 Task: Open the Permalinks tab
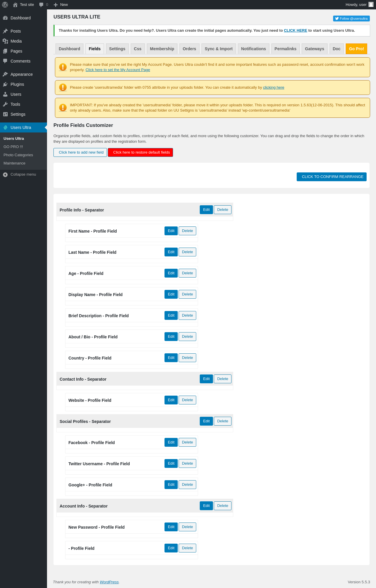(286, 49)
